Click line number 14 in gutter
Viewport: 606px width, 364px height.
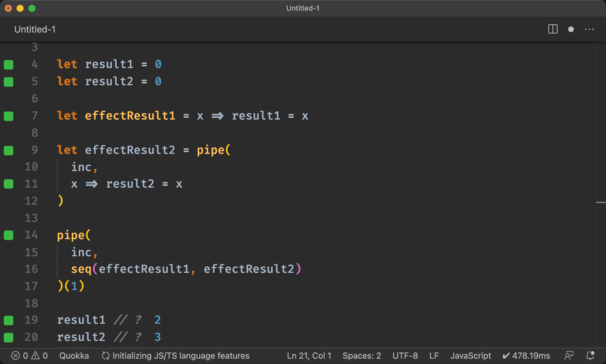click(31, 235)
